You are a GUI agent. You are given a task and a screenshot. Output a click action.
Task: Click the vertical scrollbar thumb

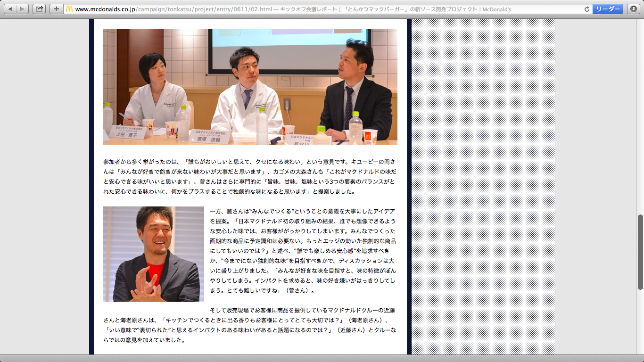[640, 252]
